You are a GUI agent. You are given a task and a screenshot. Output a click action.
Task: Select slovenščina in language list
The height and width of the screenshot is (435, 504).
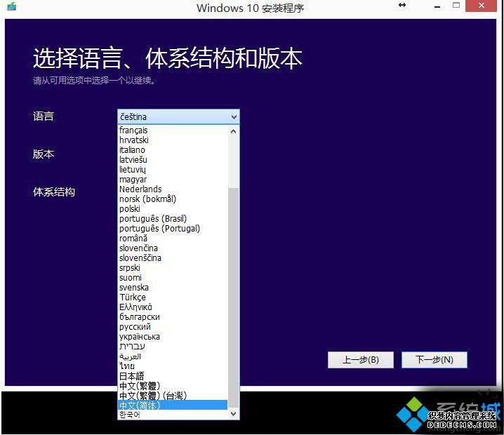coord(173,258)
